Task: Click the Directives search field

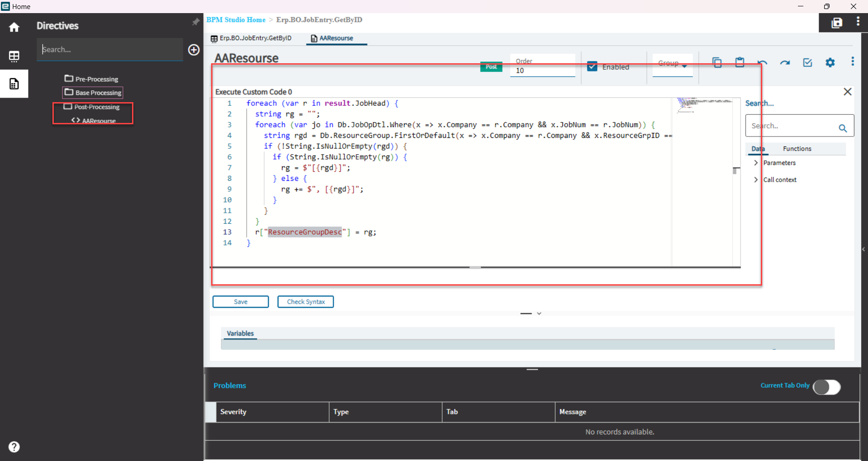Action: (x=109, y=50)
